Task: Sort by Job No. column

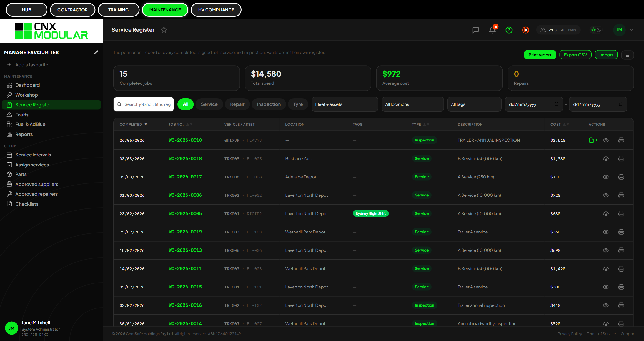Action: (x=181, y=124)
